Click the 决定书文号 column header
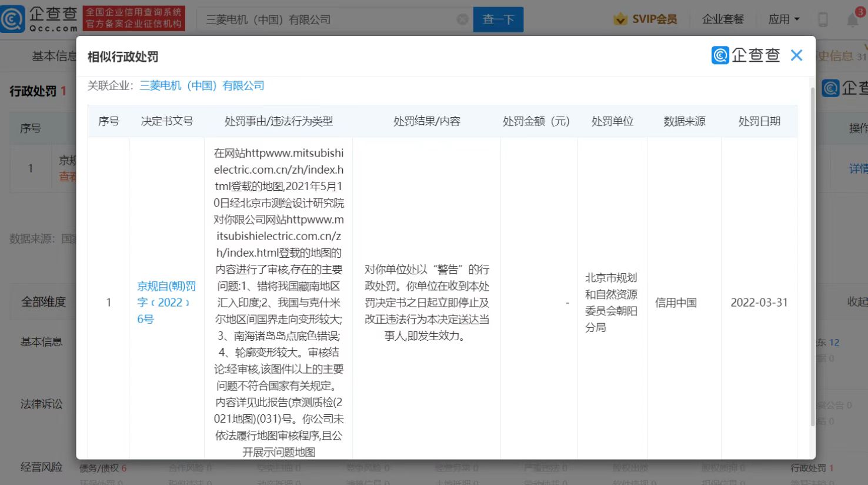This screenshot has height=485, width=868. pos(167,121)
